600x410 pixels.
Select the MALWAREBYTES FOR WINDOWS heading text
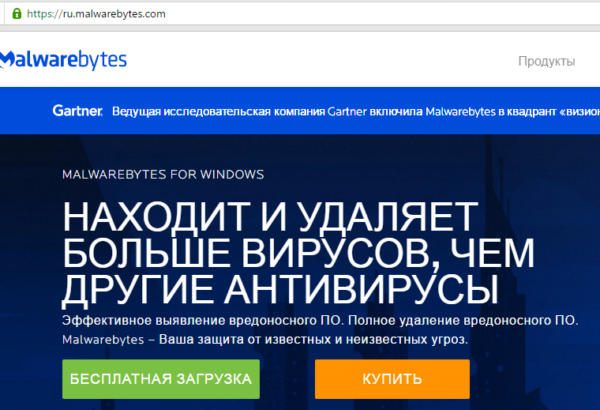click(163, 175)
